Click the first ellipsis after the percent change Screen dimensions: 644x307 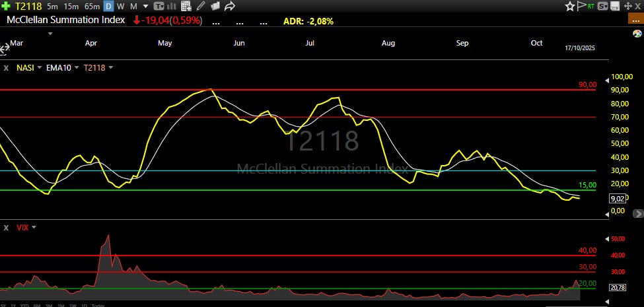coord(215,22)
